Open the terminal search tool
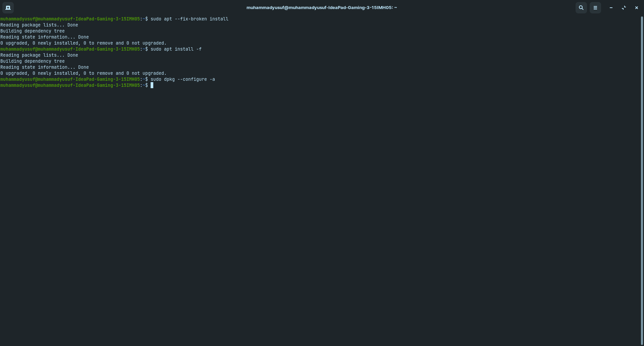 (581, 7)
